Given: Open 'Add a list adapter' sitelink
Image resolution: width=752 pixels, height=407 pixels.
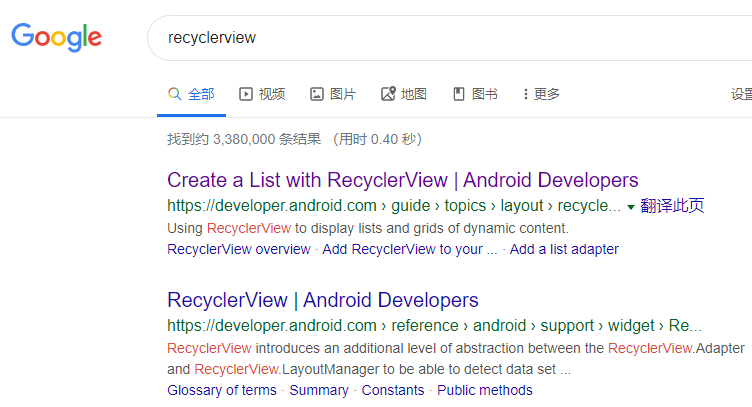Looking at the screenshot, I should [564, 249].
